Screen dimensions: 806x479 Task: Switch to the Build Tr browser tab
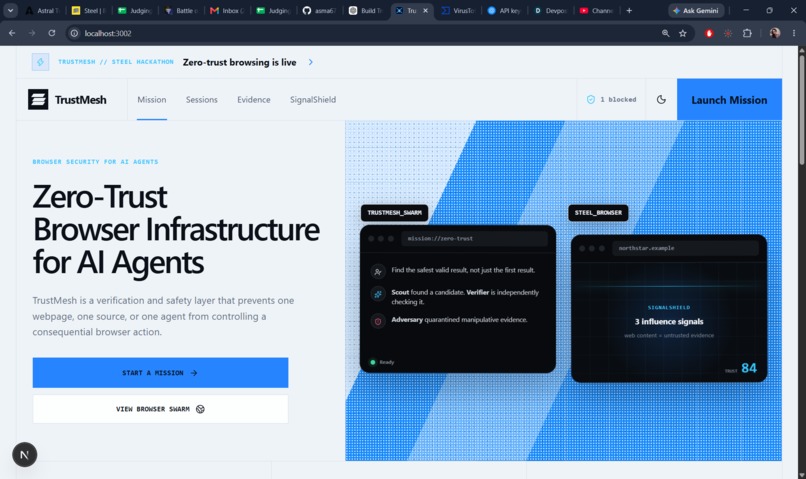(x=366, y=10)
